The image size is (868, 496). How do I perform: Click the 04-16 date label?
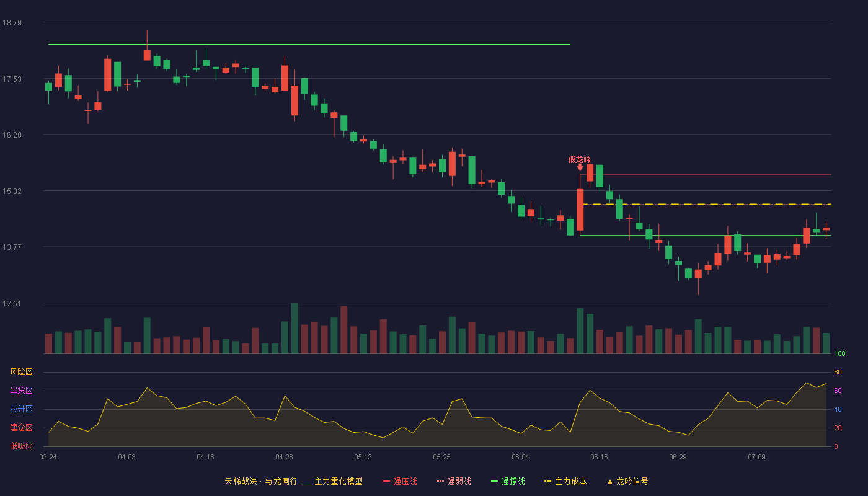point(205,457)
